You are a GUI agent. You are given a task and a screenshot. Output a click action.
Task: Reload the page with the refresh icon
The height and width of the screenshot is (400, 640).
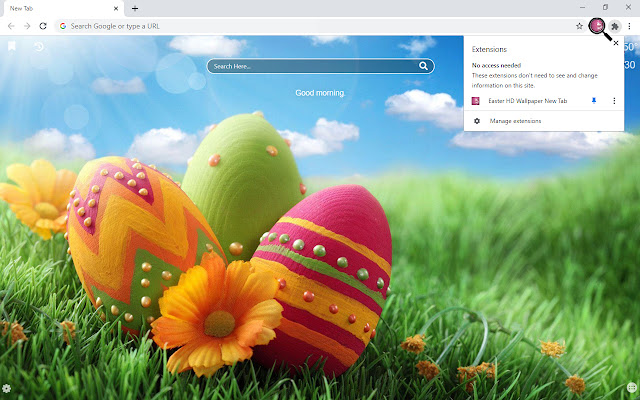[43, 26]
